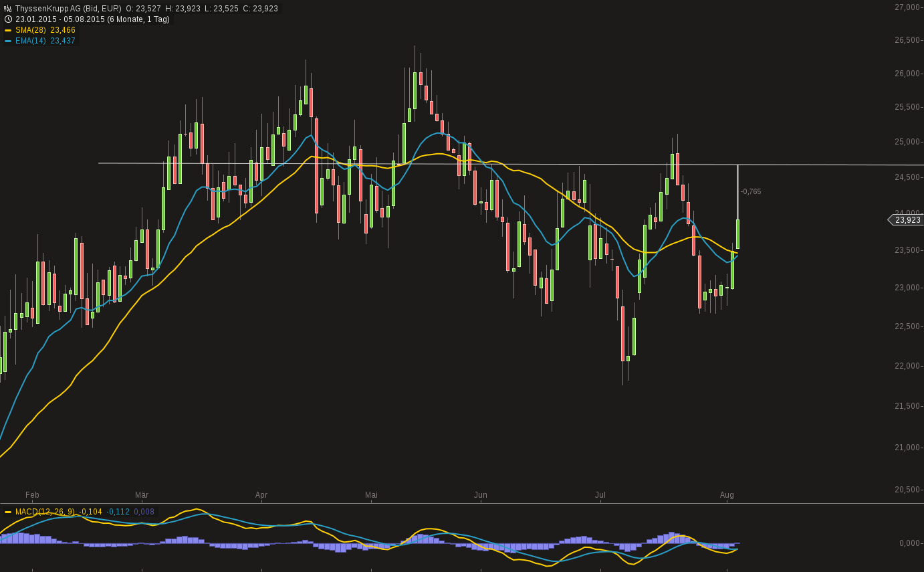Image resolution: width=924 pixels, height=572 pixels.
Task: Click the 'EMA(14)' indicator label
Action: pyautogui.click(x=31, y=41)
